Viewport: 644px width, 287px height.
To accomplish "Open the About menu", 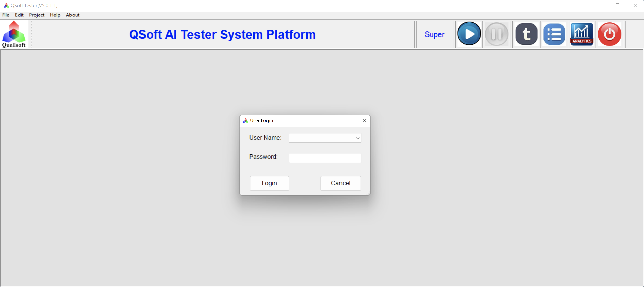I will pos(73,15).
